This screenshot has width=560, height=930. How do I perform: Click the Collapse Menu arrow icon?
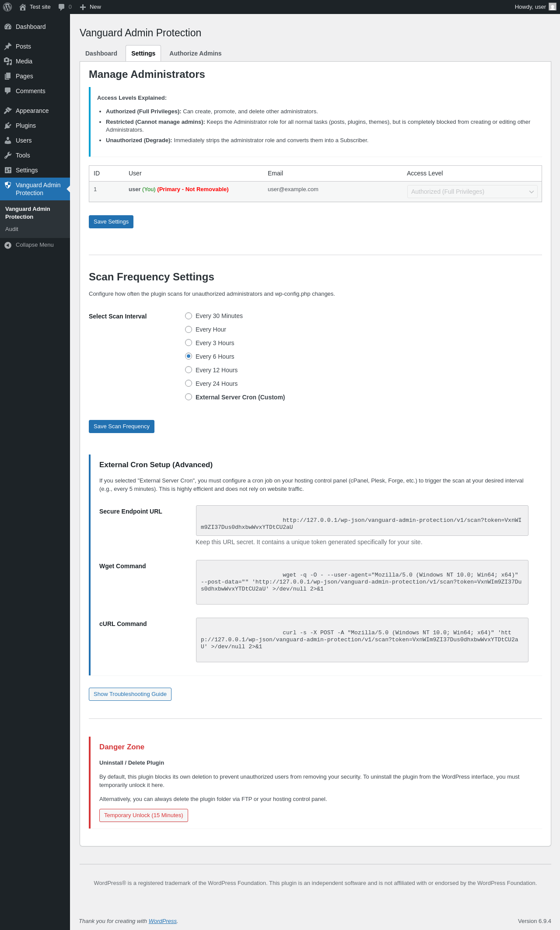point(8,245)
